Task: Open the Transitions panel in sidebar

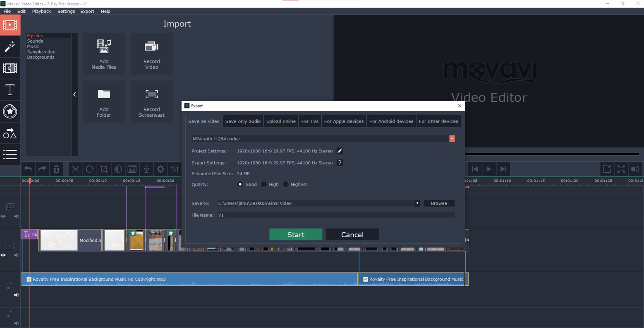Action: [x=10, y=68]
